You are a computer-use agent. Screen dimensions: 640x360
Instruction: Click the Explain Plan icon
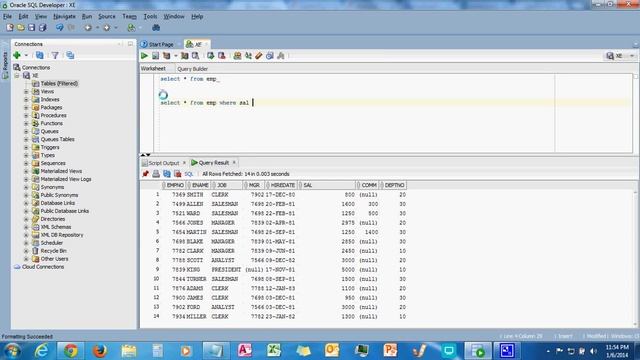pos(167,56)
